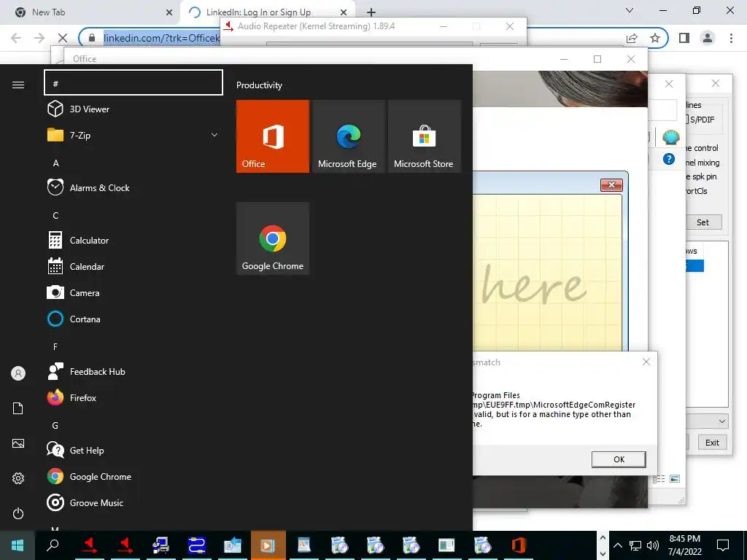Open Groove Music
Viewport: 747px width, 560px height.
click(x=133, y=502)
